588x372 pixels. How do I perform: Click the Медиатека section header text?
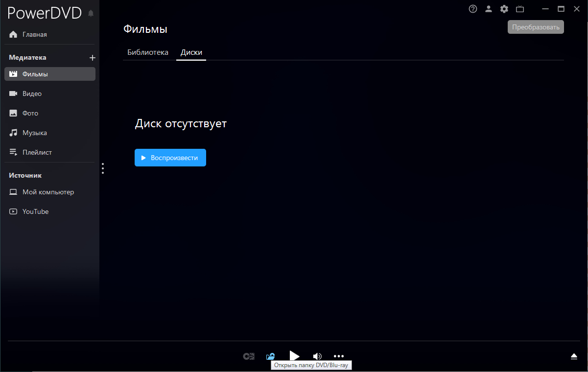[x=27, y=58]
